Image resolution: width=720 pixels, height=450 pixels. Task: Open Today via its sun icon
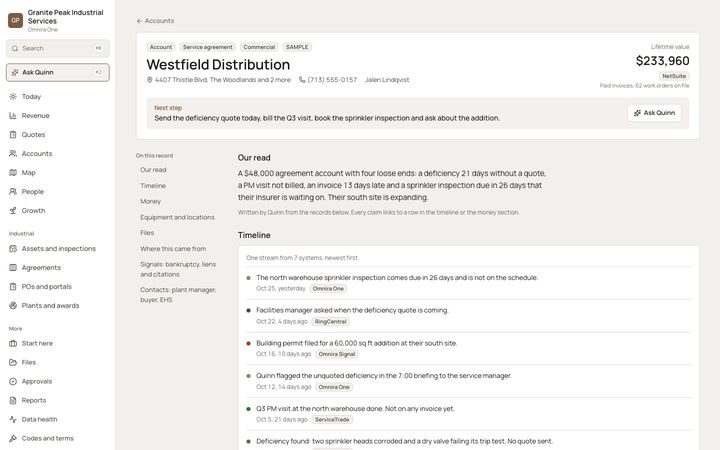point(13,96)
